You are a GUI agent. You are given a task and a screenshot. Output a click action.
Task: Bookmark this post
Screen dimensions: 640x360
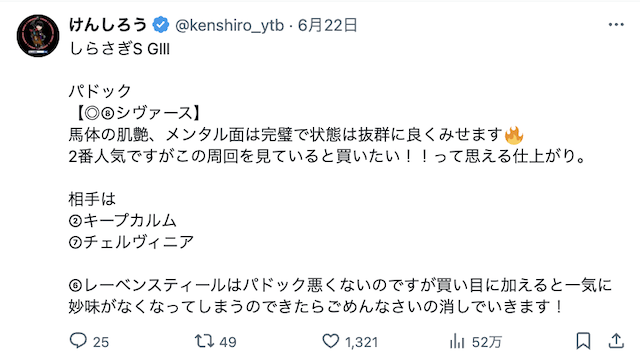pyautogui.click(x=583, y=341)
